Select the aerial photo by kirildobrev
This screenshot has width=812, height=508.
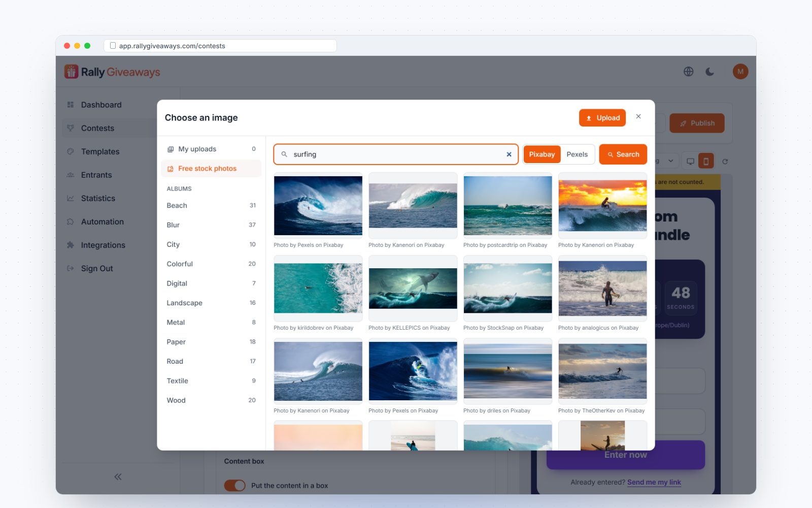tap(318, 289)
